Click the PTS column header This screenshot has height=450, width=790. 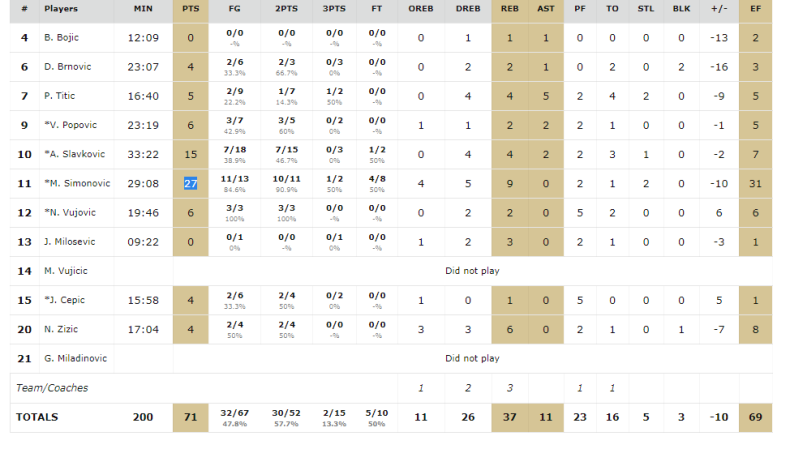tap(190, 8)
